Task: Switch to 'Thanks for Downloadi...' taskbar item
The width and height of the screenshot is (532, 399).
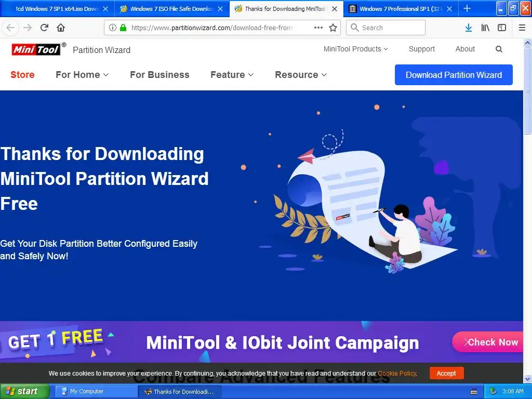Action: [180, 392]
